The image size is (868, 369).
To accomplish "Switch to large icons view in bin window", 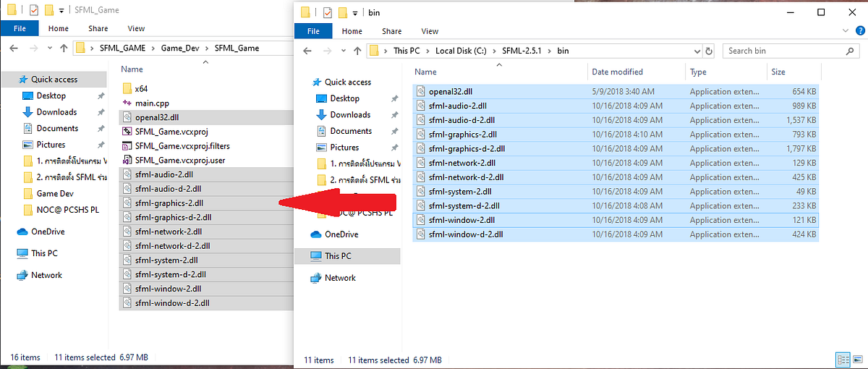I will click(857, 360).
